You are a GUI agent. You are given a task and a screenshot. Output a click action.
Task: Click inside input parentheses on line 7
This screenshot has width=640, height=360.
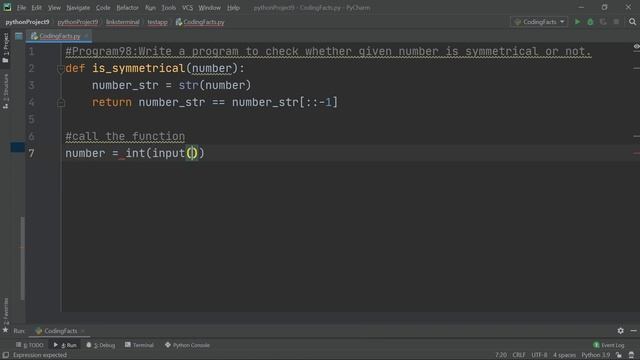click(192, 153)
